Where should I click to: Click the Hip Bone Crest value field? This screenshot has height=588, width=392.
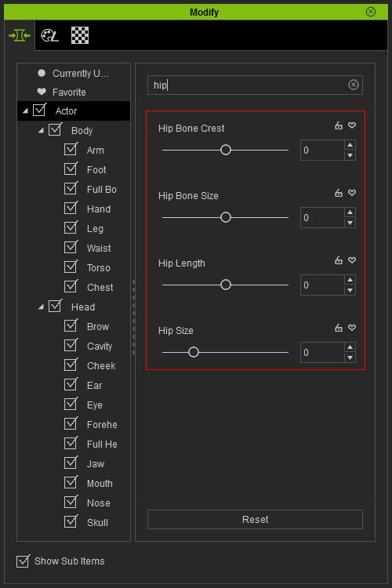[x=322, y=151]
